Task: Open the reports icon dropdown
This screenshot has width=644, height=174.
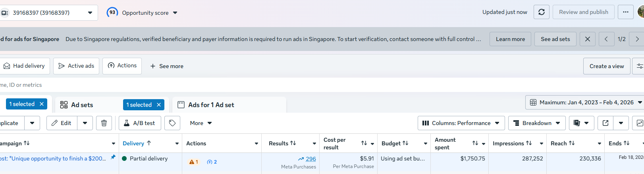Action: tap(581, 123)
